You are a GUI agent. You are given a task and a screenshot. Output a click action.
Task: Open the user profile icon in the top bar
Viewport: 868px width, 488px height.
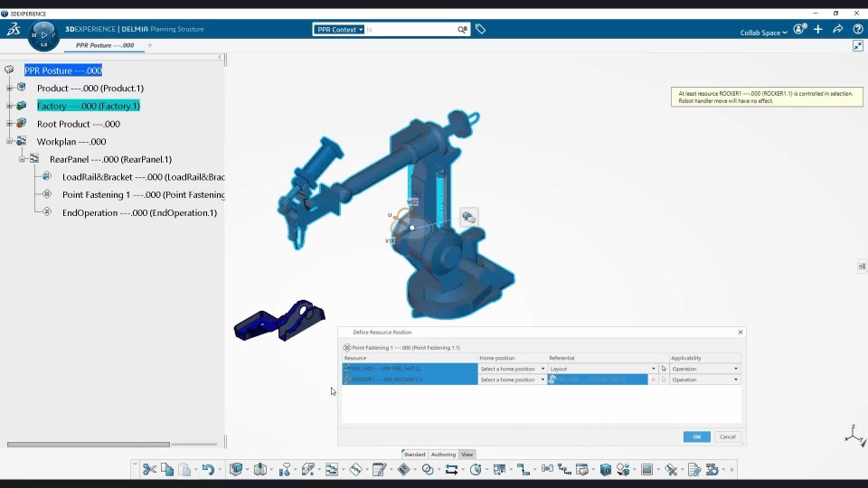(799, 29)
